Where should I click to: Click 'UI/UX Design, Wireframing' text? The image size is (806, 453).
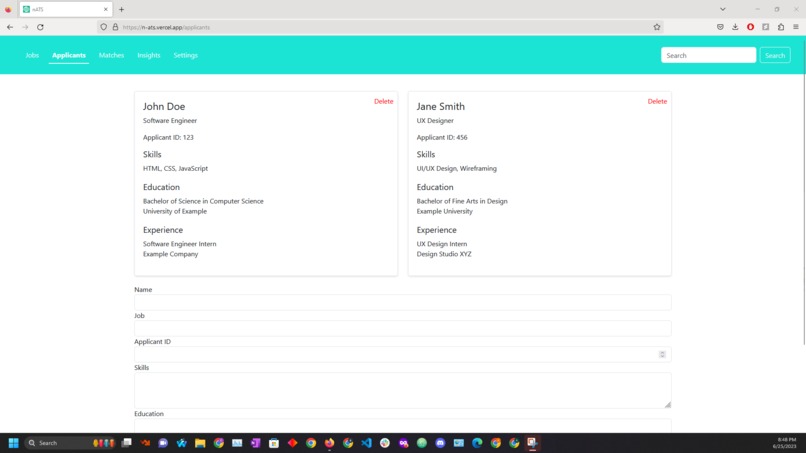click(x=456, y=168)
